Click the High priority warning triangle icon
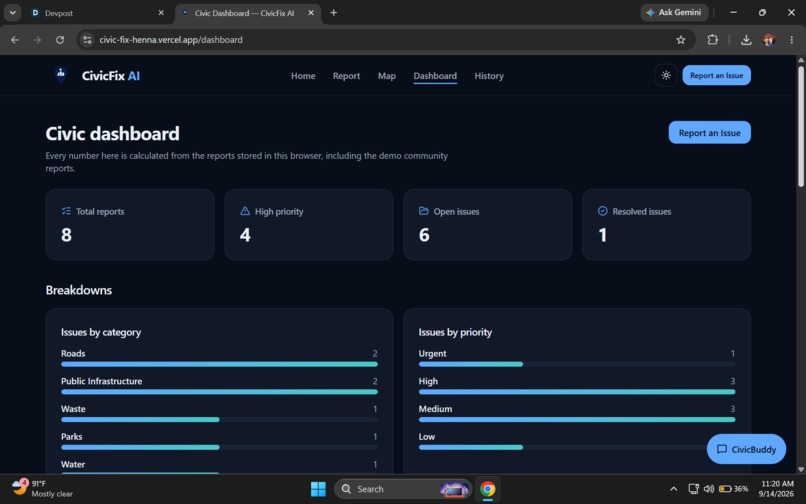The width and height of the screenshot is (806, 504). point(245,211)
